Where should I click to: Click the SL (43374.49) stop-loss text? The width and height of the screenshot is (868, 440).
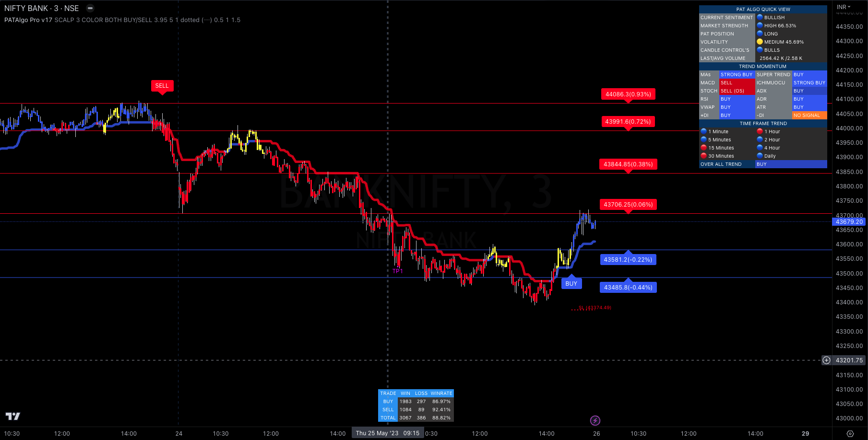[595, 308]
